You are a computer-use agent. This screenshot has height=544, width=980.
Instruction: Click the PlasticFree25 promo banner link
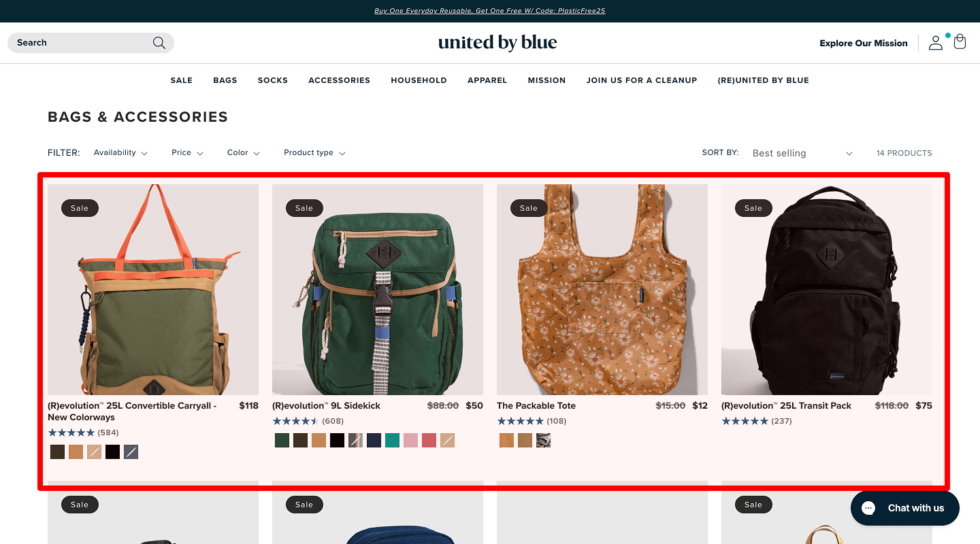(490, 11)
